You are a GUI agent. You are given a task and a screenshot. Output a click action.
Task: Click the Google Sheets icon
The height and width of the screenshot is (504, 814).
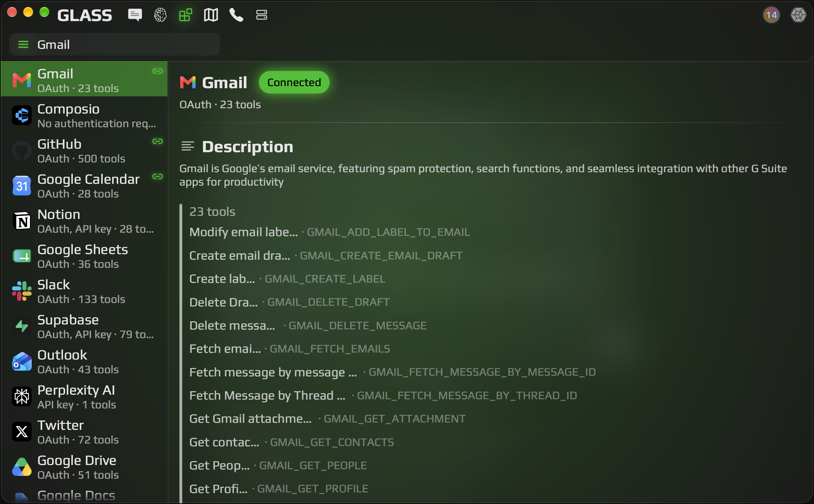coord(22,256)
